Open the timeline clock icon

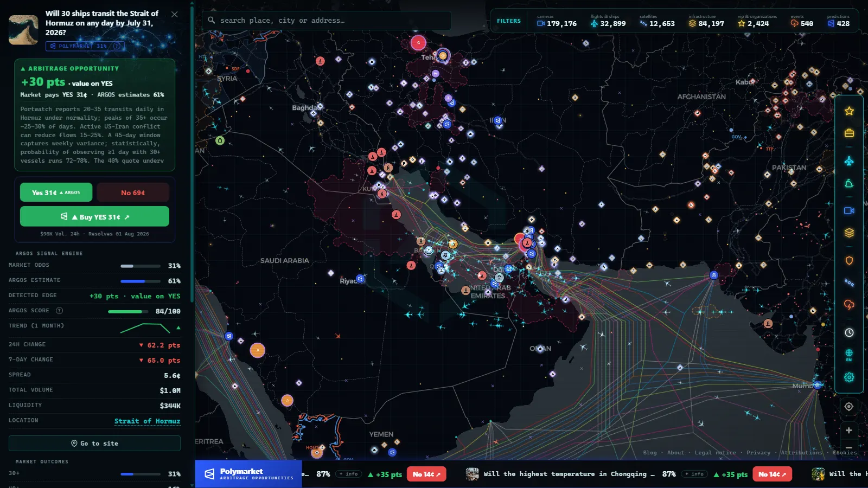click(x=849, y=332)
